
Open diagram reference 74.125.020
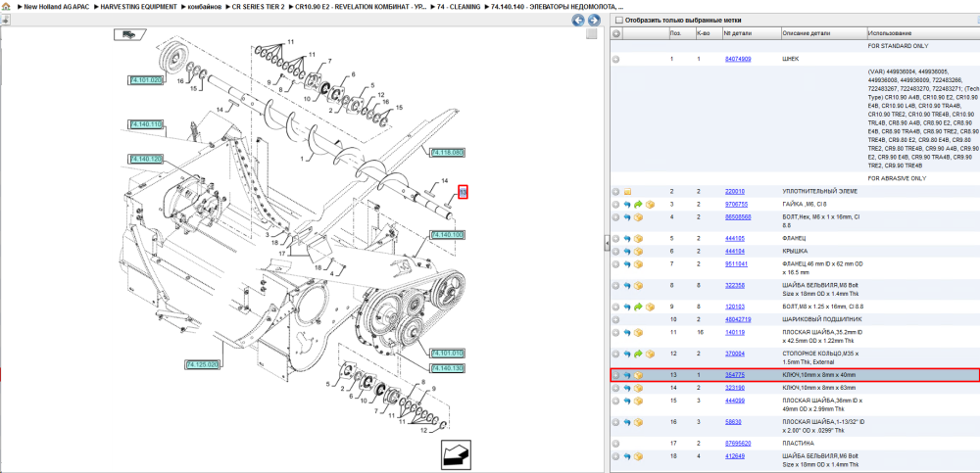(x=203, y=364)
